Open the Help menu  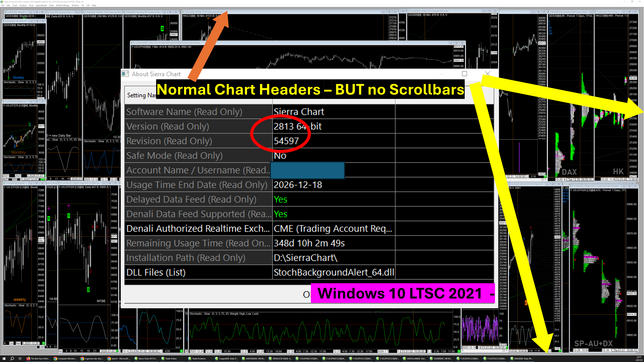pyautogui.click(x=94, y=5)
